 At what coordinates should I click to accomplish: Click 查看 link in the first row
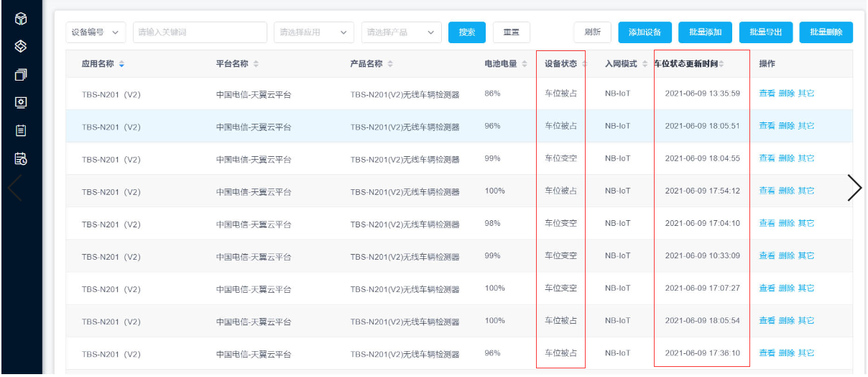pyautogui.click(x=767, y=94)
